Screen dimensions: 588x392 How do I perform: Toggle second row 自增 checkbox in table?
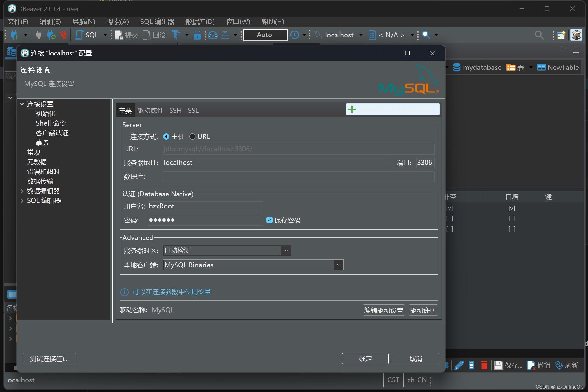[x=512, y=218]
